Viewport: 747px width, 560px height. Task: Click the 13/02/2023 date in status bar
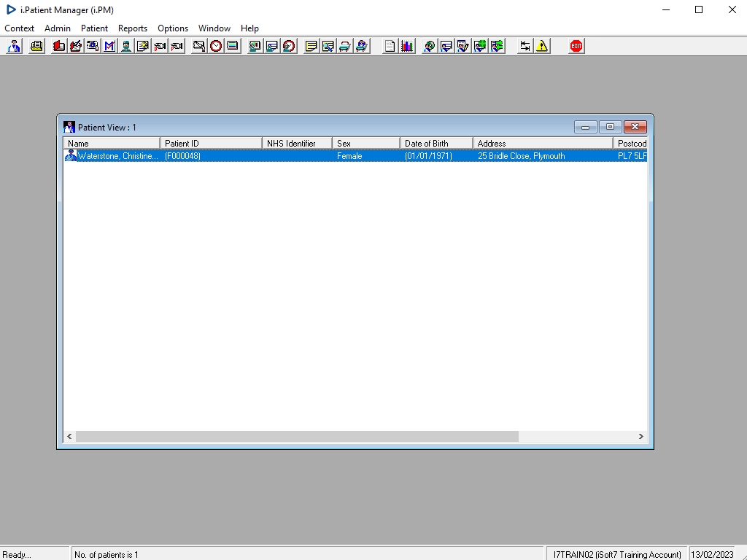(712, 554)
